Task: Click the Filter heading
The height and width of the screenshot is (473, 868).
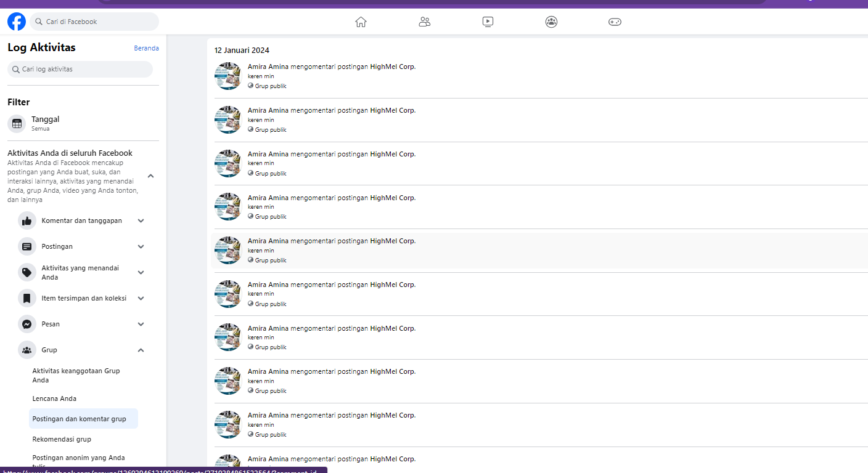Action: point(18,102)
